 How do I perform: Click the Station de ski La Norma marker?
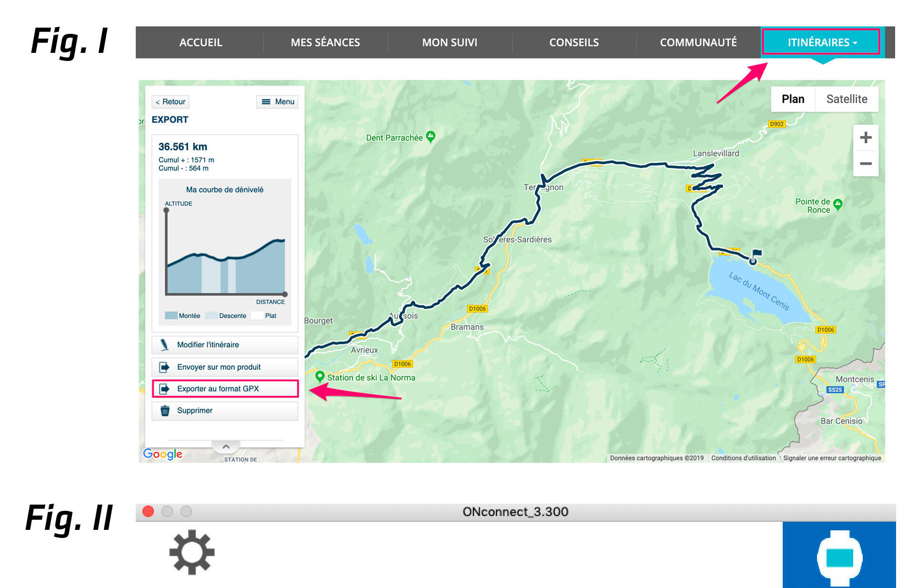[x=320, y=376]
